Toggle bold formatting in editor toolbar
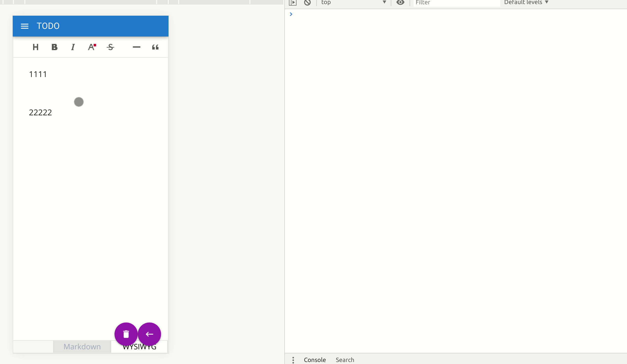Screen dimensions: 627x364 54,47
